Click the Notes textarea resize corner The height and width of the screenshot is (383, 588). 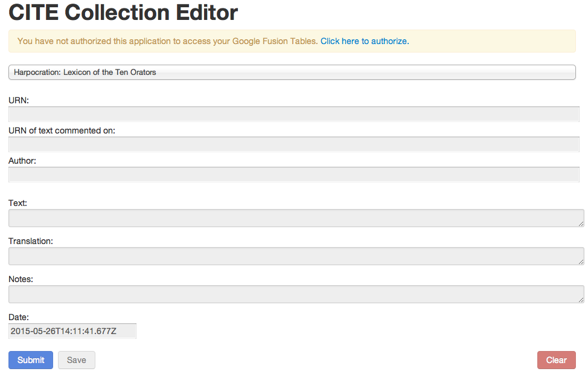point(581,300)
